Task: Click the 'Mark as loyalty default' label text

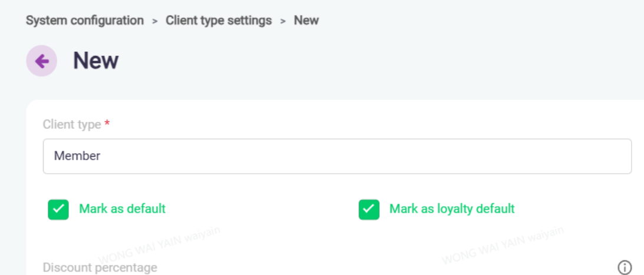Action: click(452, 208)
